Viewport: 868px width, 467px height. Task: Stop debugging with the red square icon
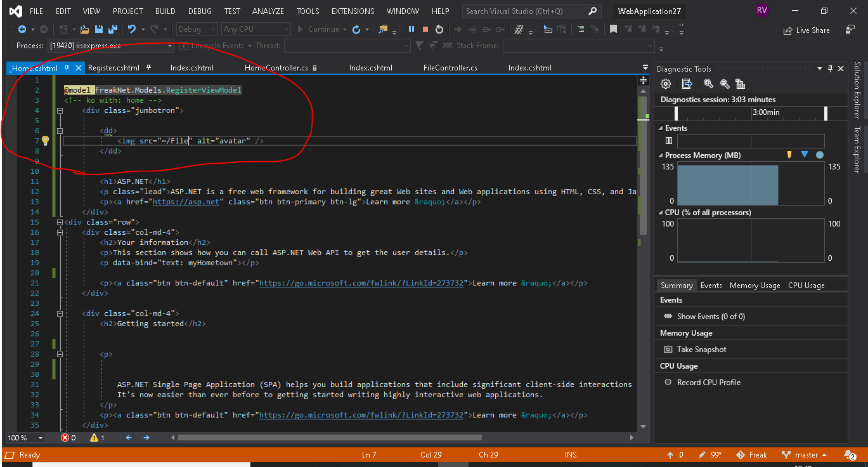point(425,29)
